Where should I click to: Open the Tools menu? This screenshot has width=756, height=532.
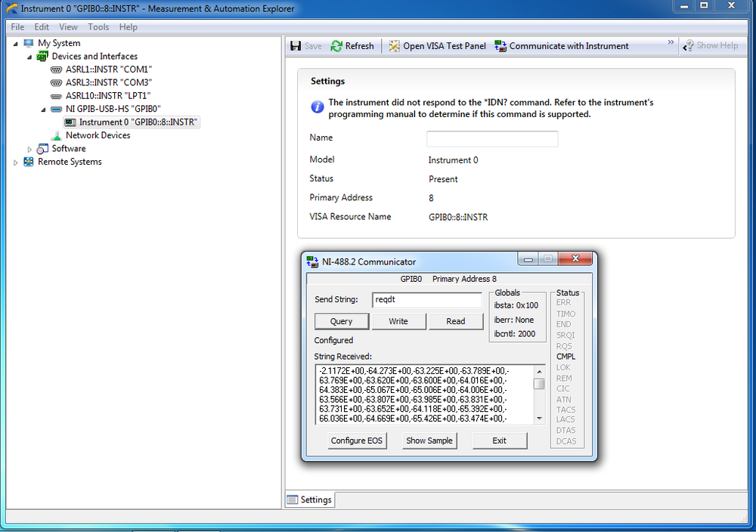(98, 26)
